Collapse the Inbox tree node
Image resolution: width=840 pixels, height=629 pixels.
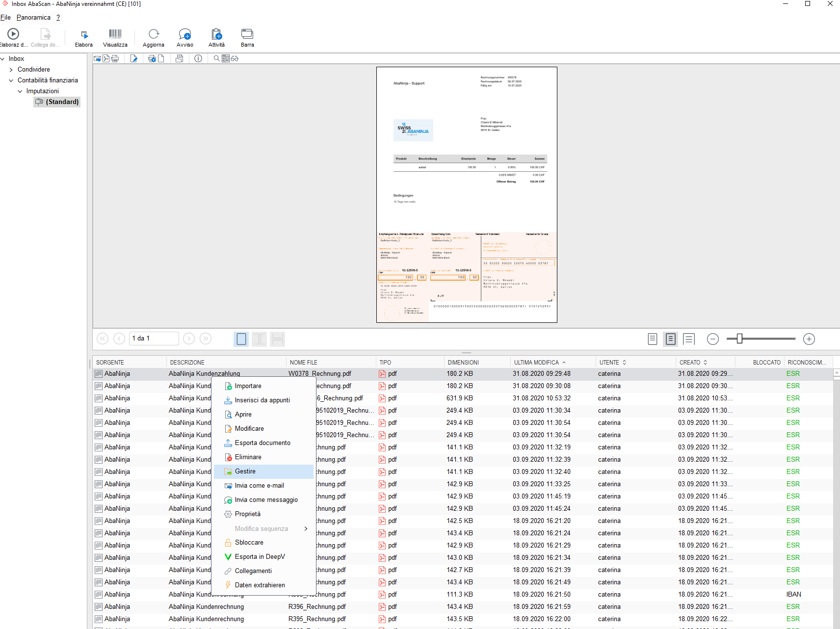[x=3, y=59]
